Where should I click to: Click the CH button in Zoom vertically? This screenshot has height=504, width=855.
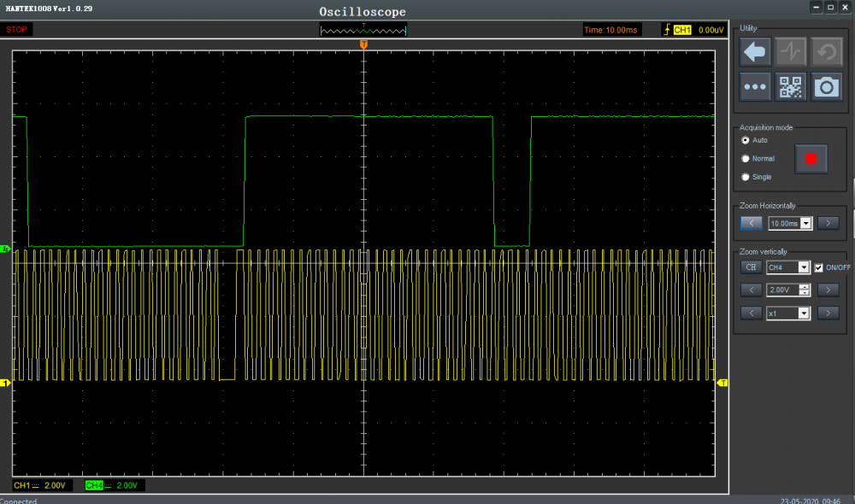click(751, 267)
